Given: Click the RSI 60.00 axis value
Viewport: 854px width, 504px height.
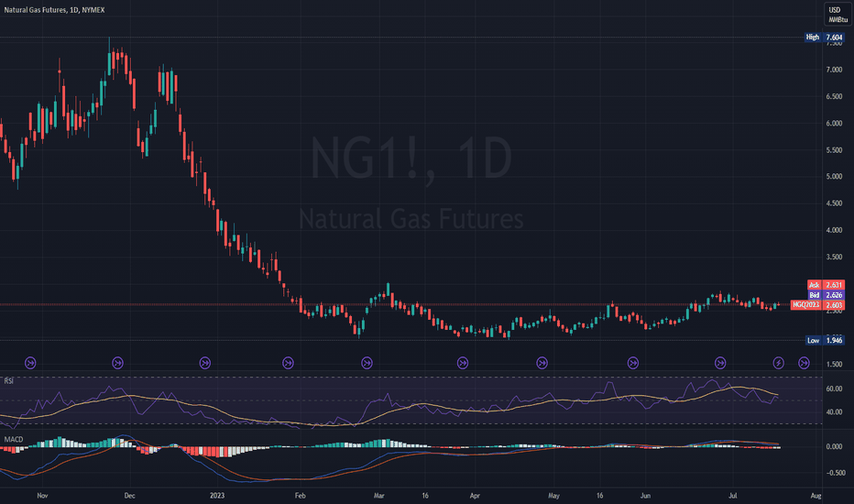Looking at the screenshot, I should [x=834, y=389].
